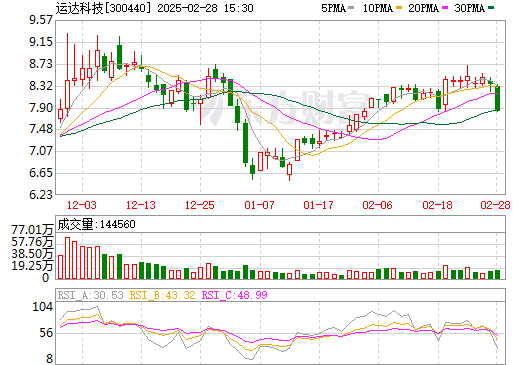The image size is (520, 365).
Task: Click the tallest red volume bar
Action: click(67, 258)
